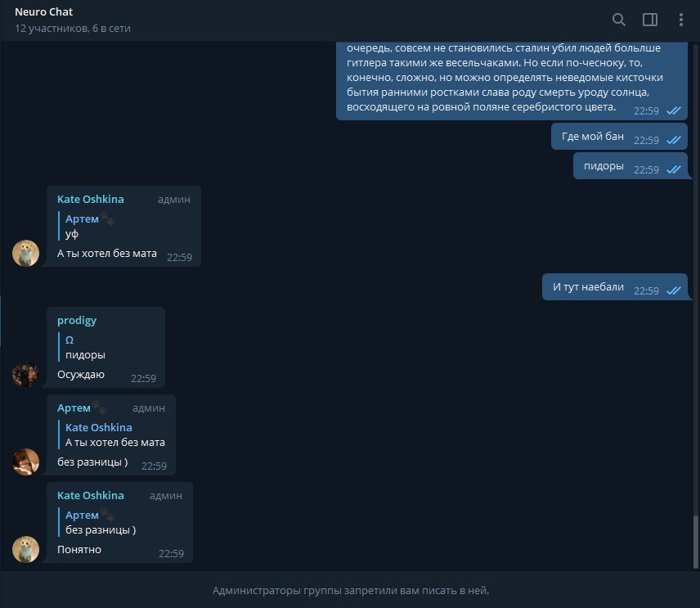The image size is (700, 608).
Task: Open the Neuro Chat group title
Action: [x=44, y=12]
